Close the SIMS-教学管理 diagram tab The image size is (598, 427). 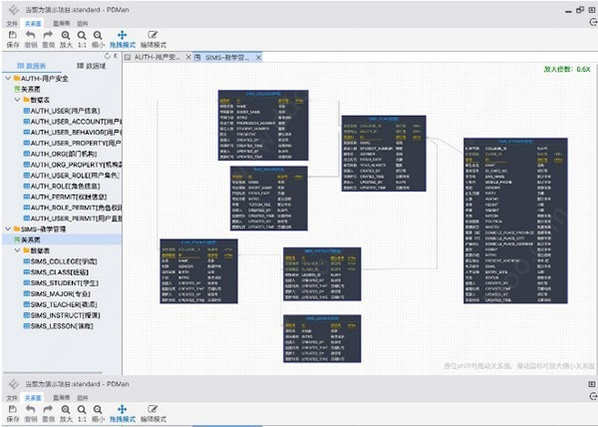pyautogui.click(x=258, y=58)
